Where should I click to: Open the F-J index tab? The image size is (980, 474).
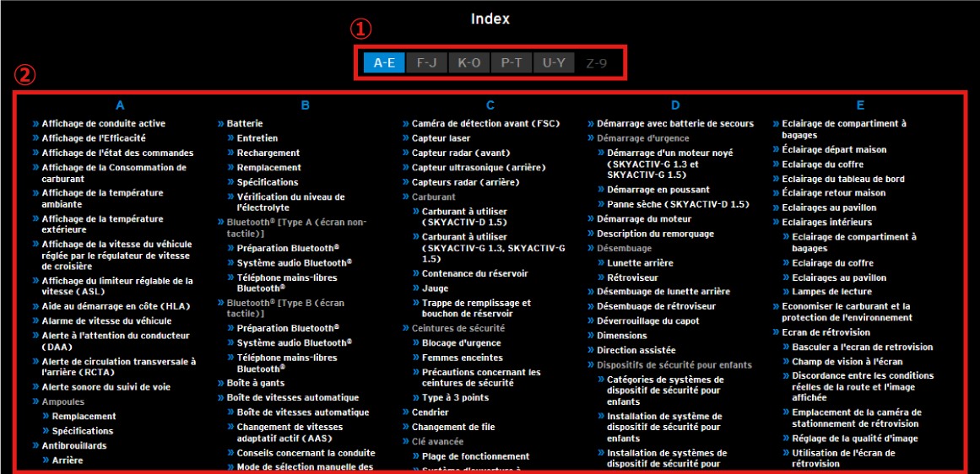click(x=426, y=62)
